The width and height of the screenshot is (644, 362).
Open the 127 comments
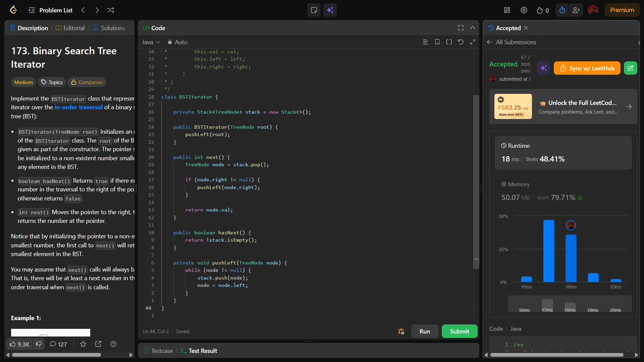[58, 344]
